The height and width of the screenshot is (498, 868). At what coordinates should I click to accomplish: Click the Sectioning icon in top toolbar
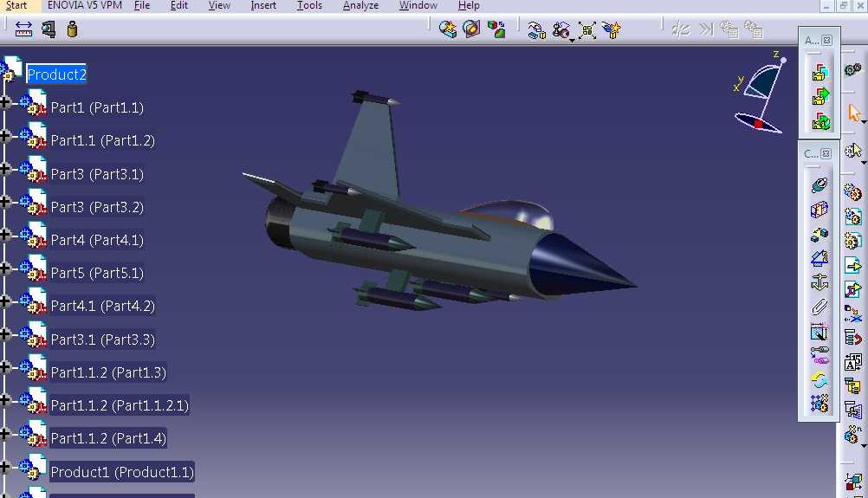point(471,29)
